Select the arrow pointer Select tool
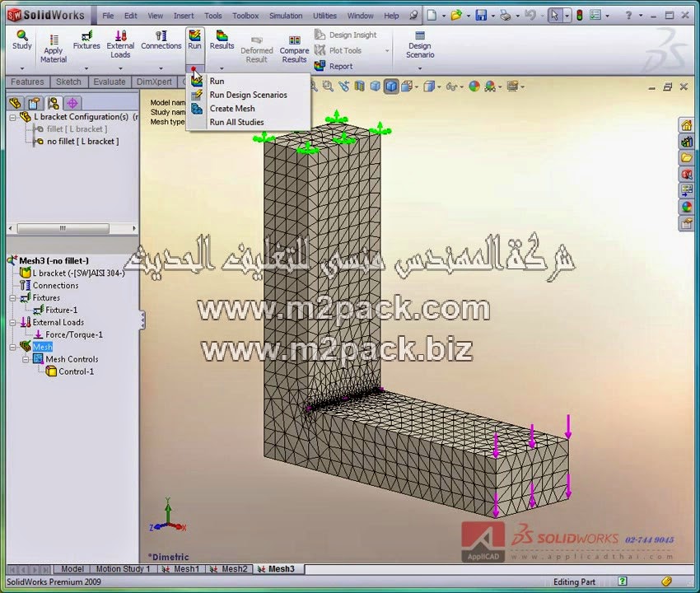This screenshot has height=593, width=700. (554, 15)
